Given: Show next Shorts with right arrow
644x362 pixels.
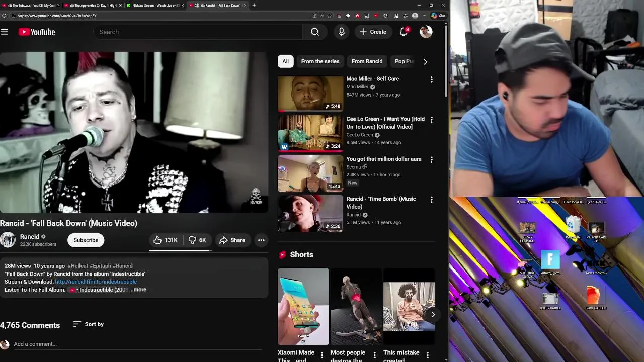Looking at the screenshot, I should click(x=433, y=315).
